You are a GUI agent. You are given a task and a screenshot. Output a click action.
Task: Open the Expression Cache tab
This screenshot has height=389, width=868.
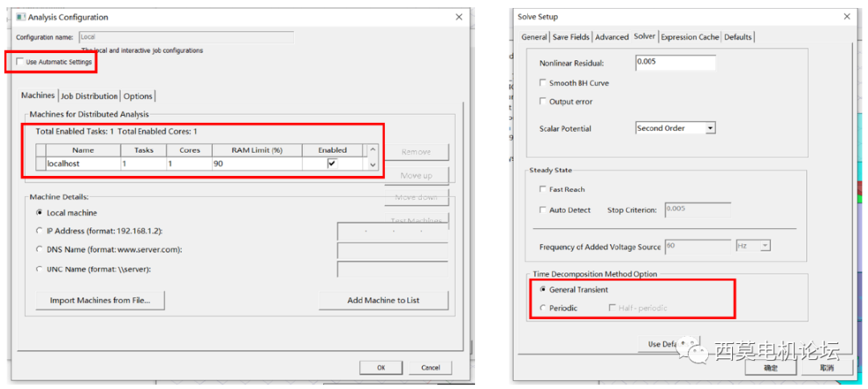(690, 37)
